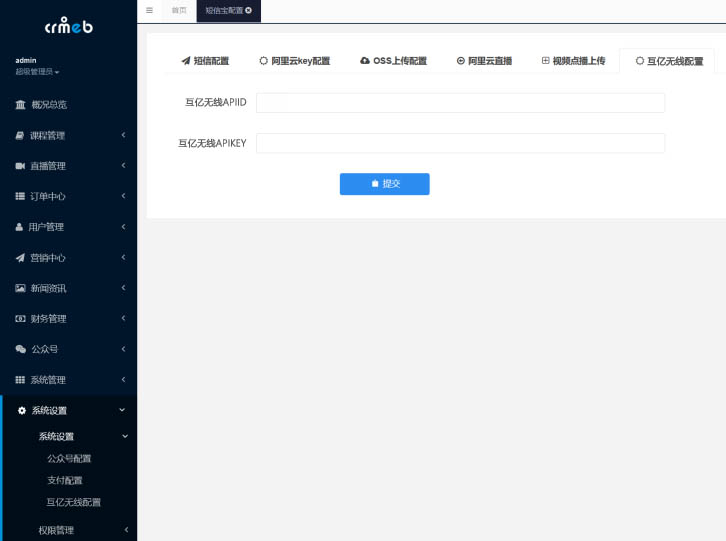Image resolution: width=726 pixels, height=541 pixels.
Task: Expand the 新闻资讯 menu chevron
Action: click(123, 288)
